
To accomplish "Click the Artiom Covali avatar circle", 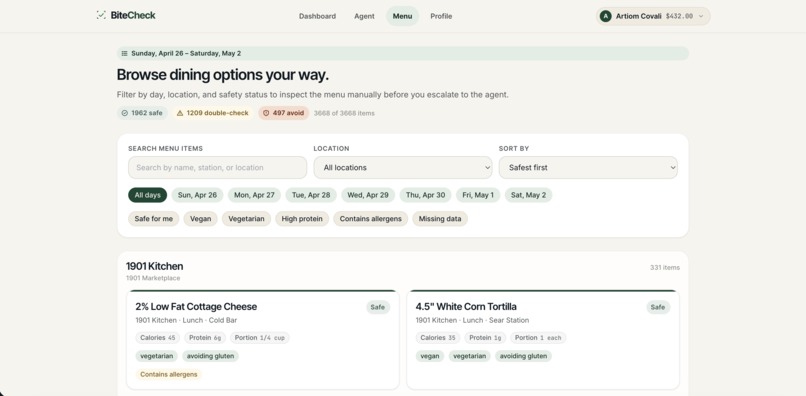I will pyautogui.click(x=606, y=16).
